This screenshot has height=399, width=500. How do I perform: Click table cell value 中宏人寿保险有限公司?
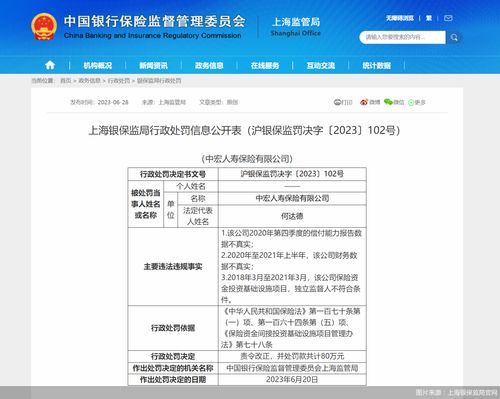[292, 199]
